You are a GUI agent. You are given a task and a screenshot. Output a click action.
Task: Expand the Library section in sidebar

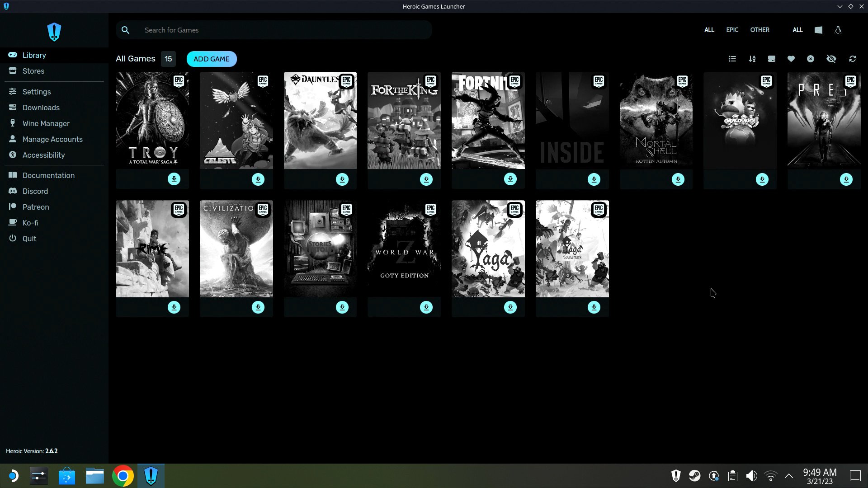point(34,55)
